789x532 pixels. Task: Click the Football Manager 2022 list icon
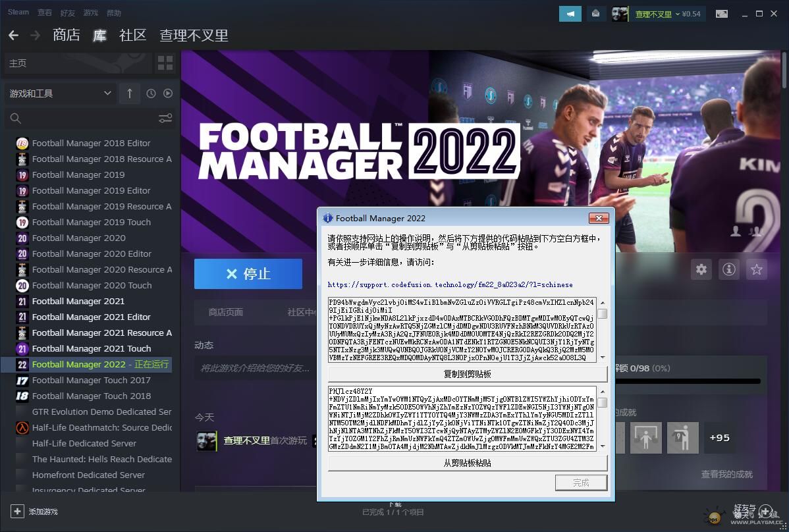[22, 365]
